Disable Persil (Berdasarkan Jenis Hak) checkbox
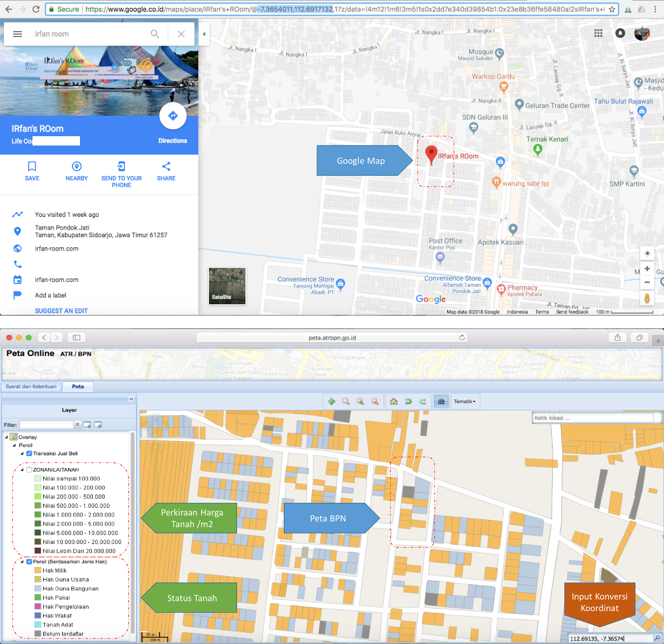The height and width of the screenshot is (644, 664). click(29, 561)
